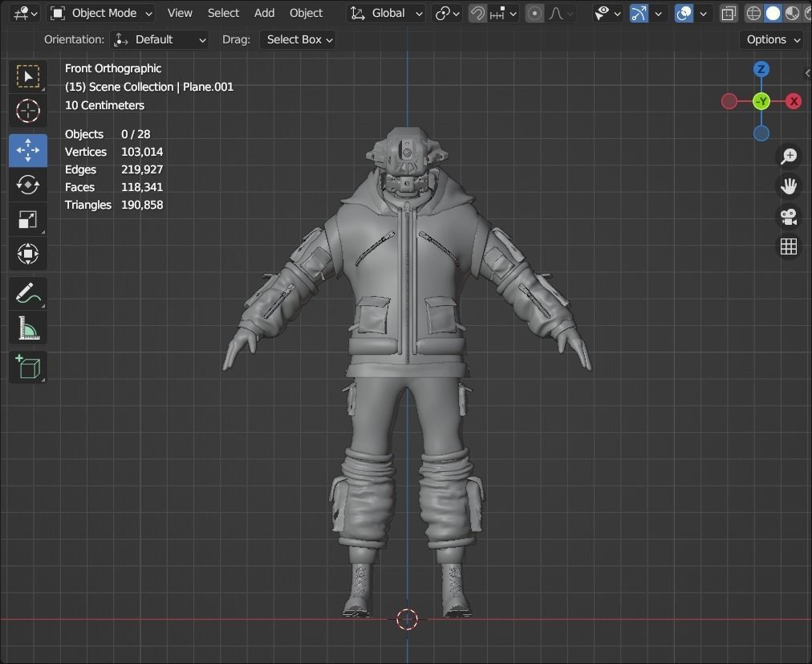Activate the Transform tool
Image resolution: width=812 pixels, height=664 pixels.
[x=28, y=254]
